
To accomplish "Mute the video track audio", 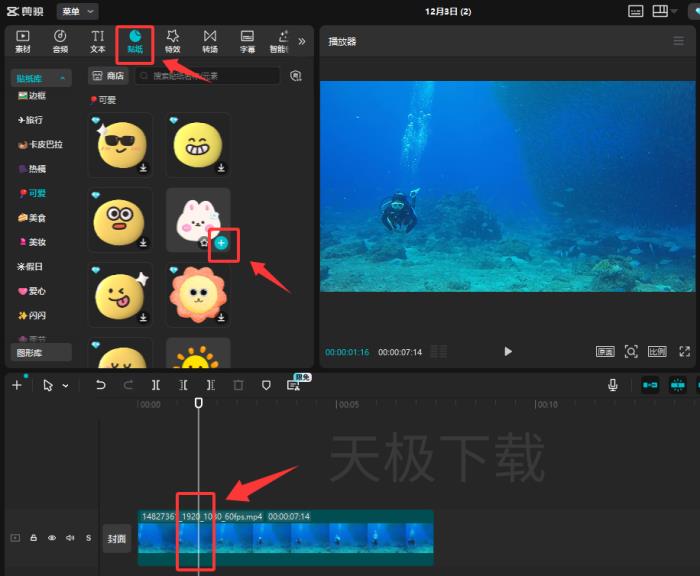I will click(x=69, y=538).
